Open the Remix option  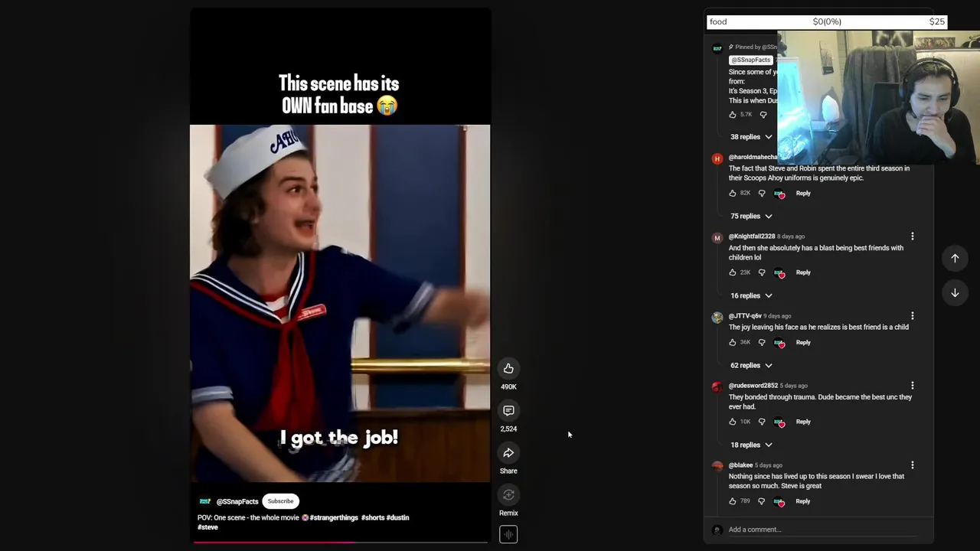point(508,495)
